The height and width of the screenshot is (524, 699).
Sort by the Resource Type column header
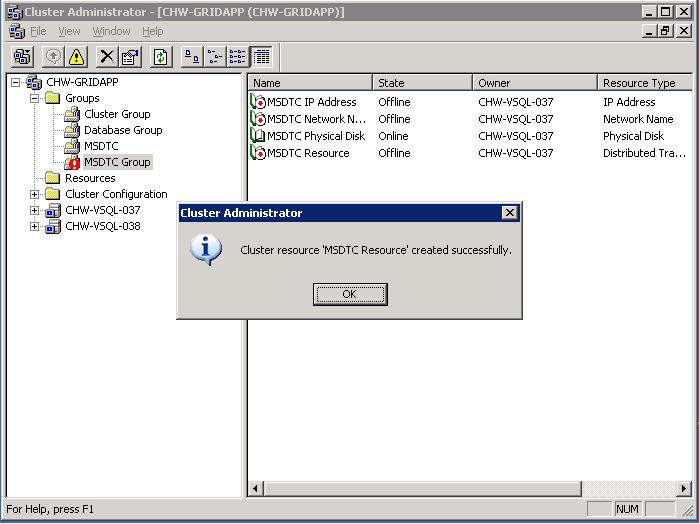click(x=645, y=83)
